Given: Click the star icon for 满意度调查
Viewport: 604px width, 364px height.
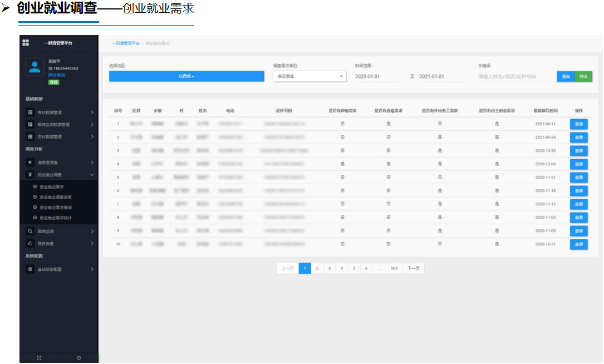Looking at the screenshot, I should 30,162.
